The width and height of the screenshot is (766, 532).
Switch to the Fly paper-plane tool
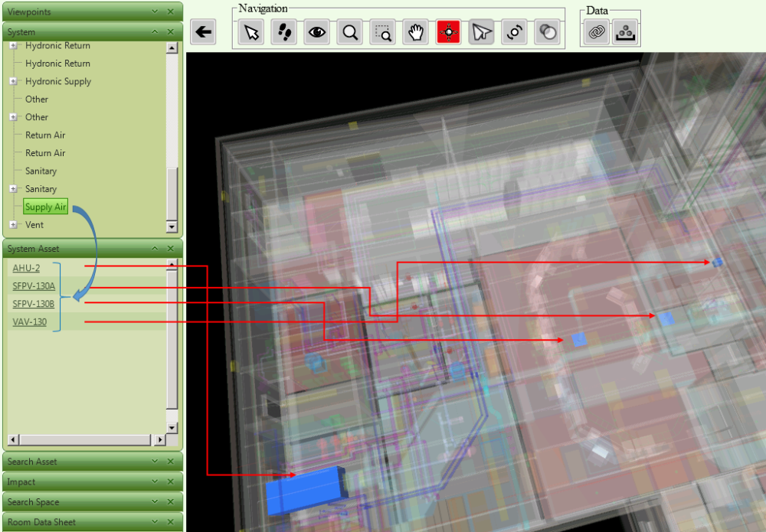click(481, 32)
